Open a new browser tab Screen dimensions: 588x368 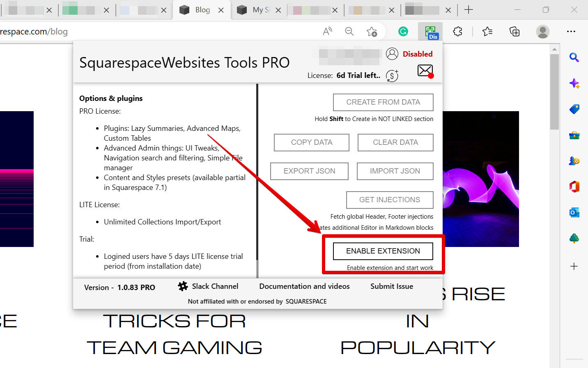pos(469,10)
